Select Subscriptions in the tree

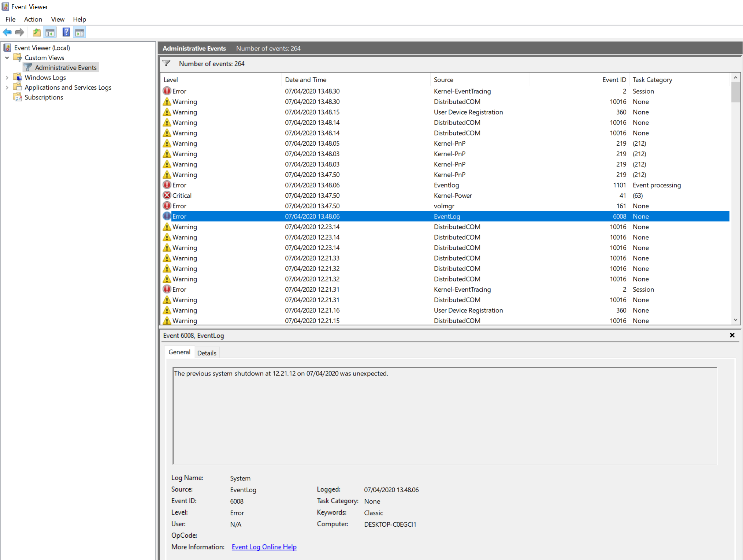click(x=44, y=97)
